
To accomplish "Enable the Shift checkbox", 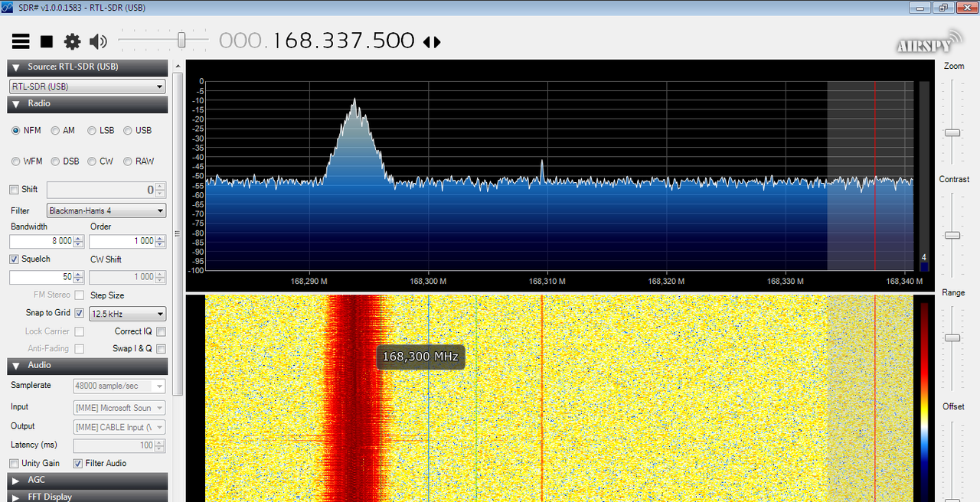I will pos(14,190).
